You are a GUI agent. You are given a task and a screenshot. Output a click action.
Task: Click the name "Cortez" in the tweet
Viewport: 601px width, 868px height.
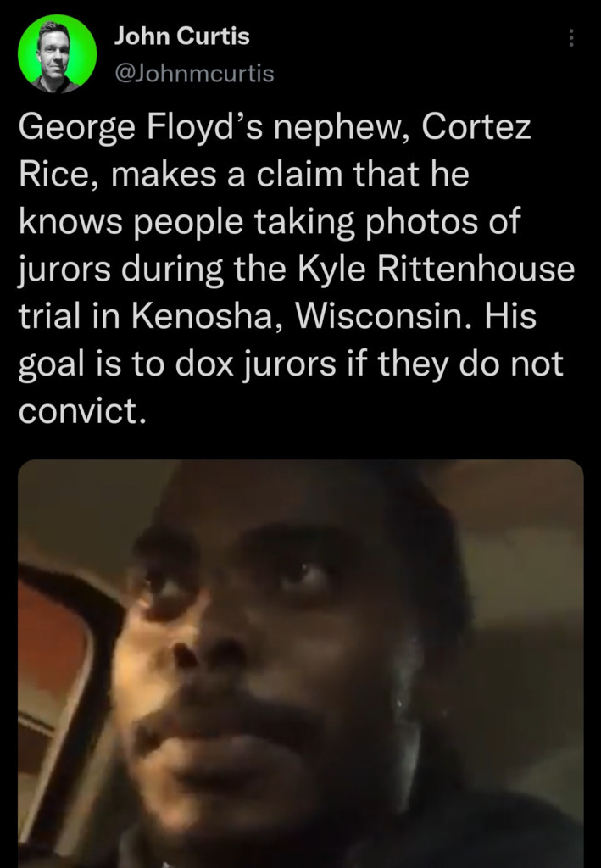pos(476,127)
